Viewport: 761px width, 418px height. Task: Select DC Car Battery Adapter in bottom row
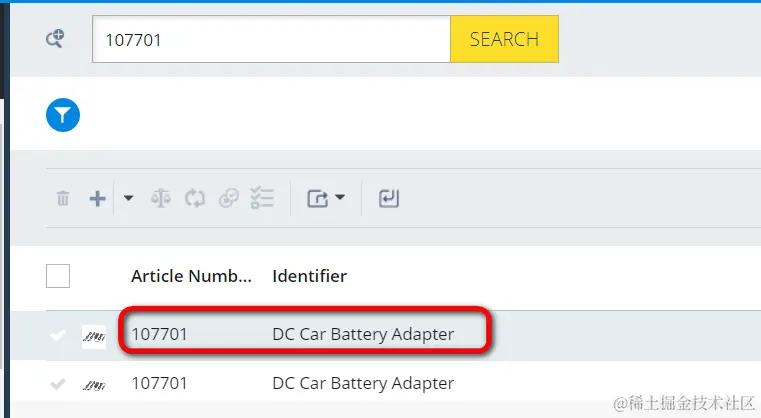[x=363, y=383]
